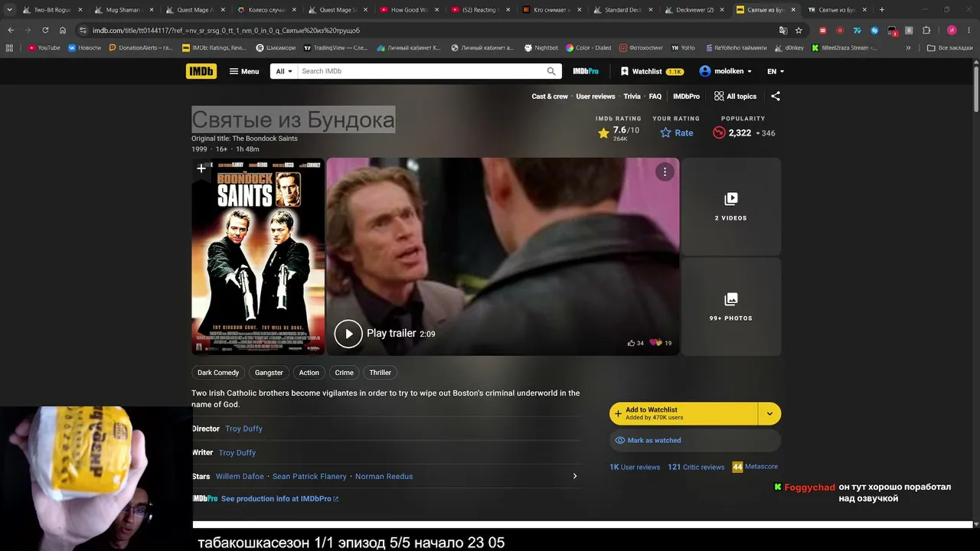Open All topics menu
The height and width of the screenshot is (551, 980).
point(735,96)
